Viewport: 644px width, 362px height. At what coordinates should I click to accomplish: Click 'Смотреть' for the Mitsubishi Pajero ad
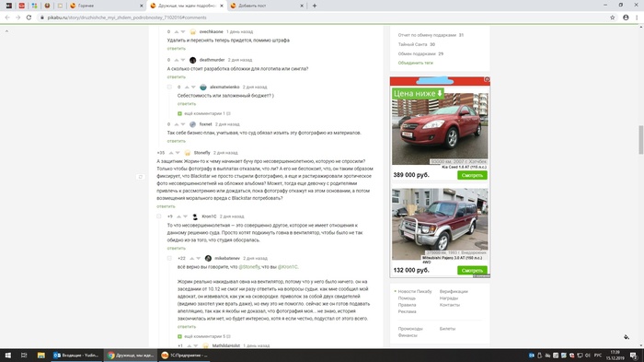coord(472,270)
